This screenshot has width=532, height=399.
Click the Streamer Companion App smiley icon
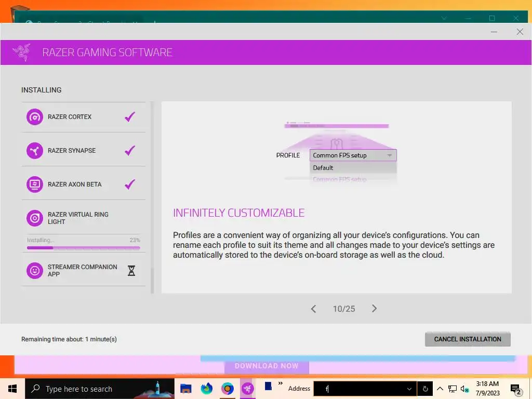(x=35, y=270)
